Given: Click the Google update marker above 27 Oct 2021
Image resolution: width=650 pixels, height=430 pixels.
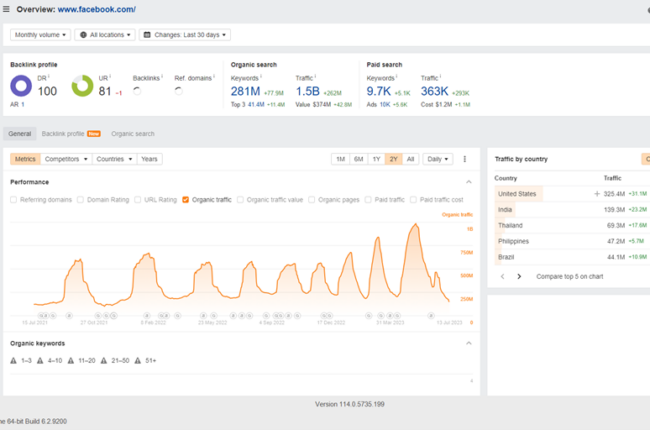Looking at the screenshot, I should click(98, 316).
